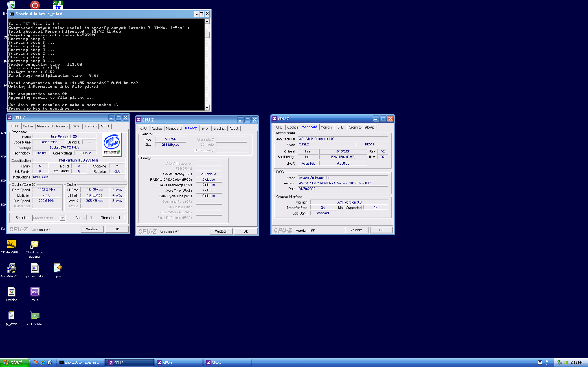Click the Safely Remove Hardware tray icon

point(559,363)
